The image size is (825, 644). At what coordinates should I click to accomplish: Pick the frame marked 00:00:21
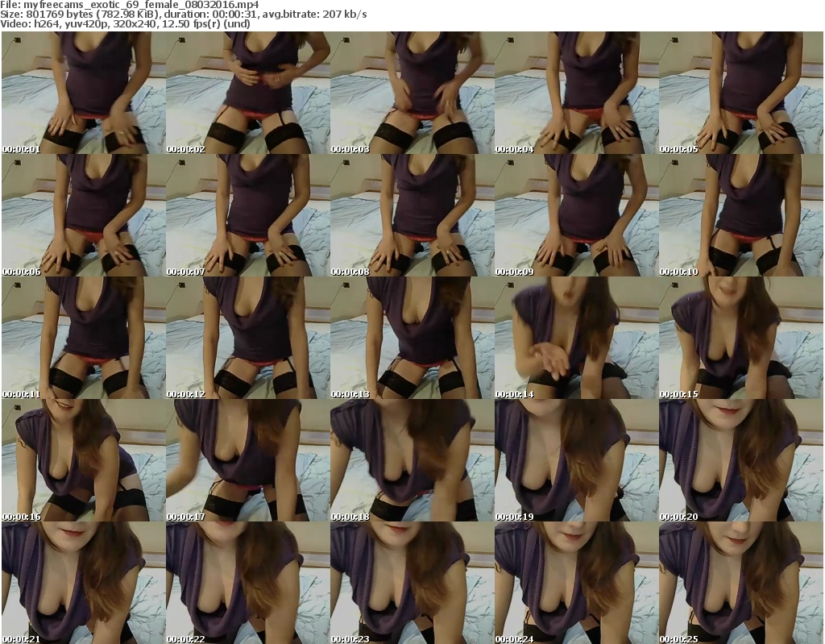coord(83,583)
